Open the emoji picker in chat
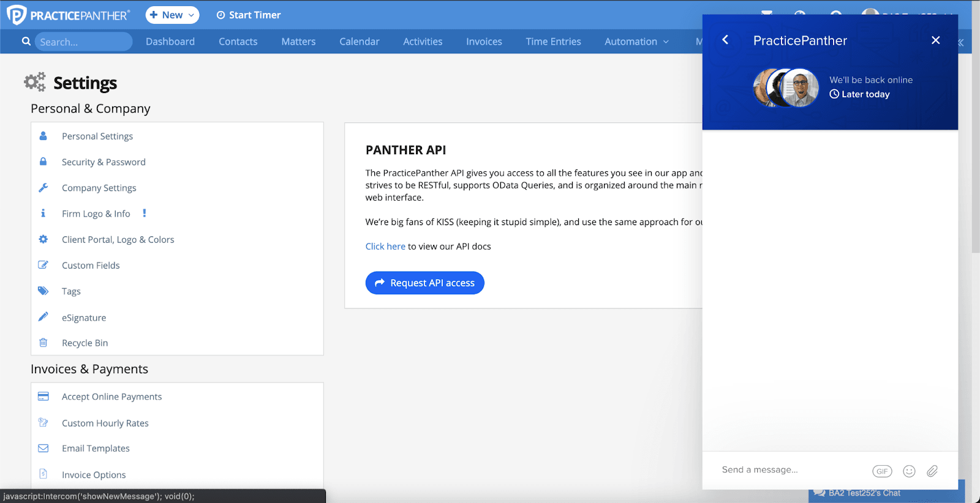This screenshot has width=980, height=503. click(909, 471)
